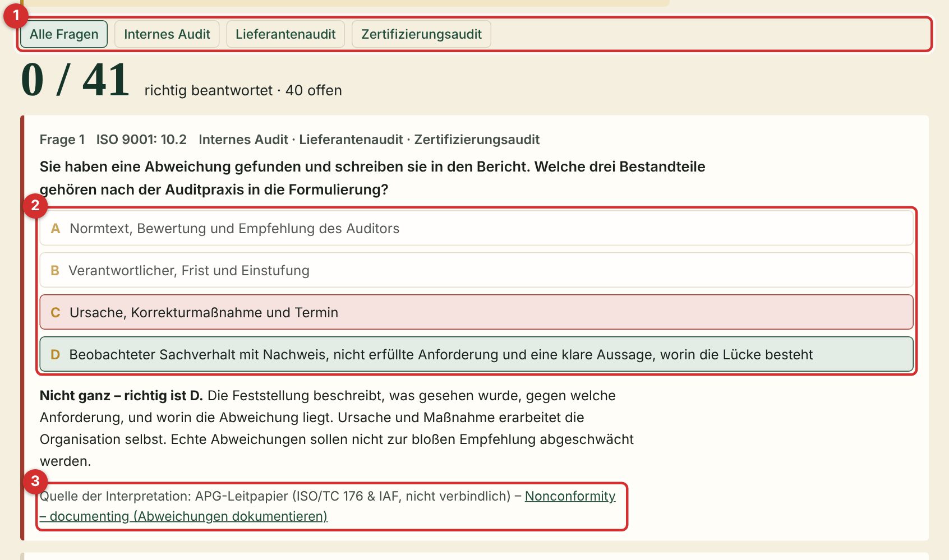Click the 'Frage 1' label
The width and height of the screenshot is (949, 560).
pos(62,140)
